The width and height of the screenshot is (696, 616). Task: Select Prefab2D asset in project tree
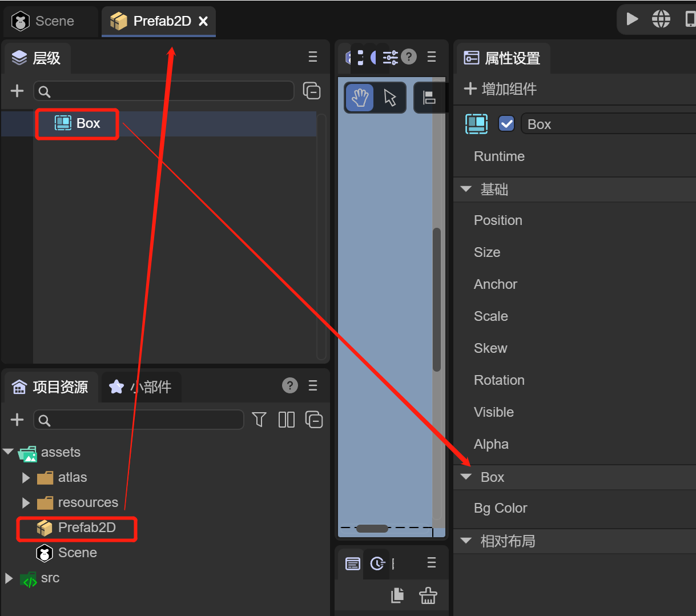(86, 528)
